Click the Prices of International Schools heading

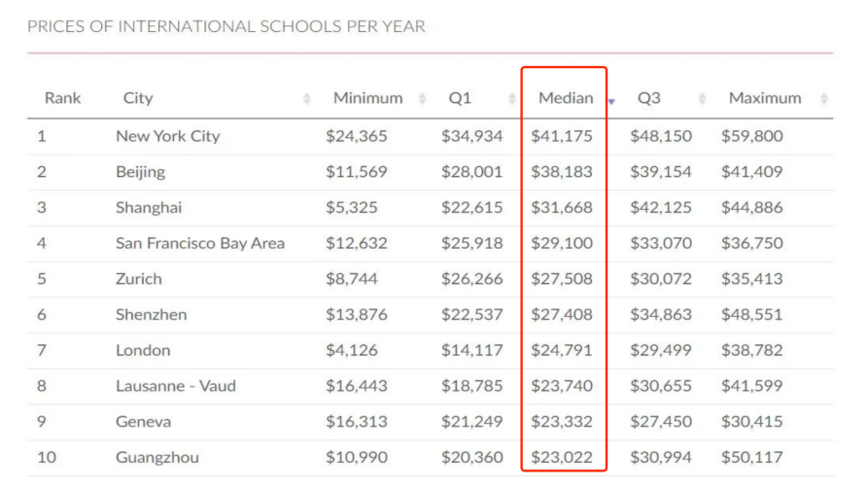pos(226,26)
